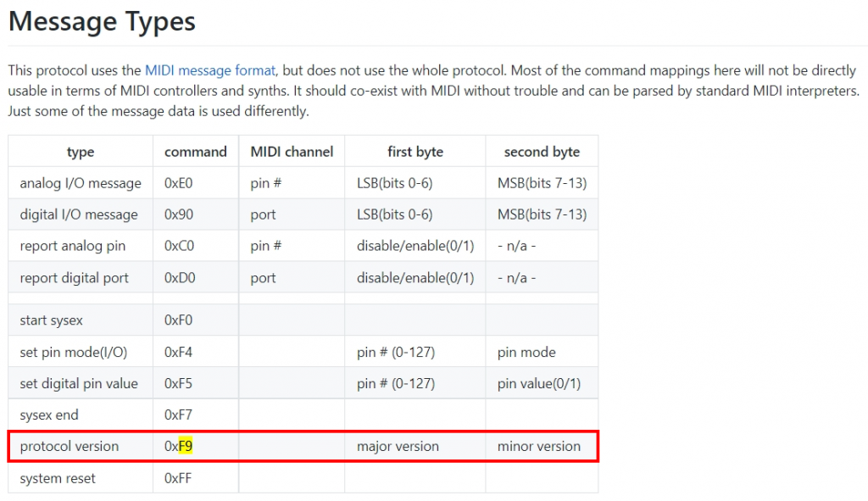Click the 0x90 command value
The width and height of the screenshot is (868, 501).
[x=179, y=214]
